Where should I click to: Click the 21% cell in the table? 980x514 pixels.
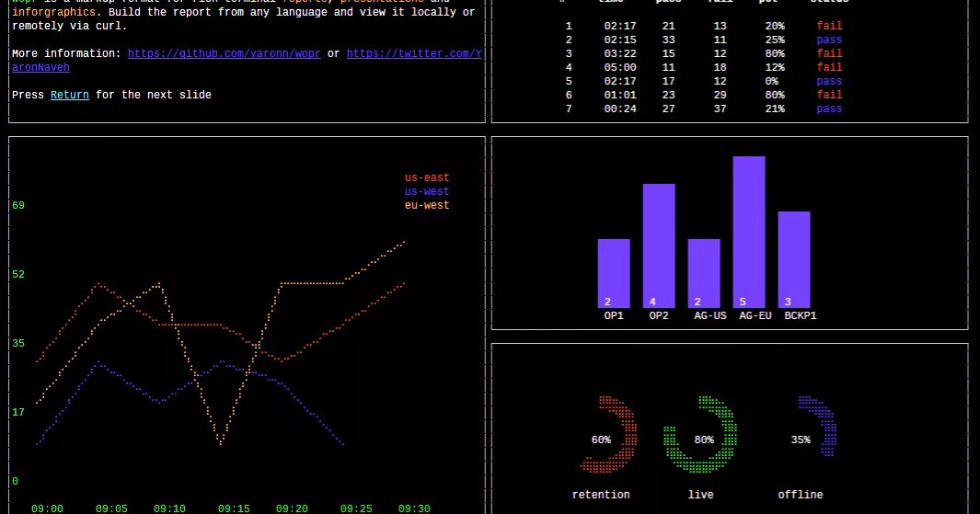(x=775, y=109)
